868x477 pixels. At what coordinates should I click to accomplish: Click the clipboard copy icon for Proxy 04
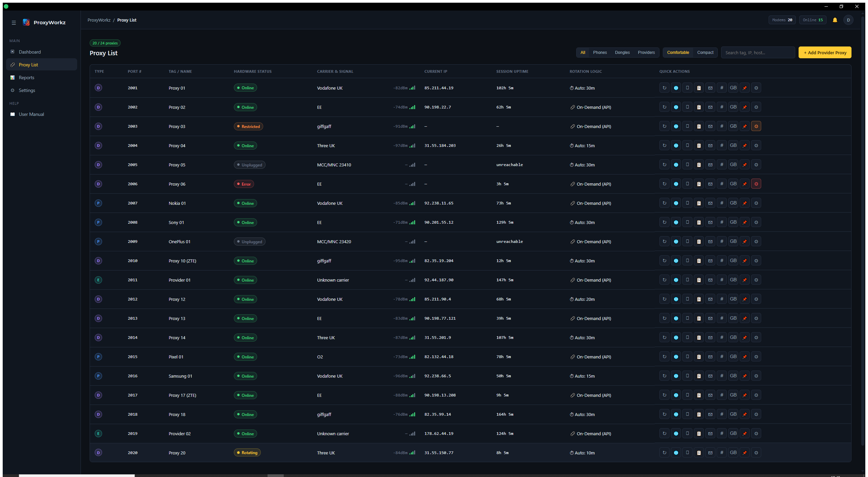[699, 146]
